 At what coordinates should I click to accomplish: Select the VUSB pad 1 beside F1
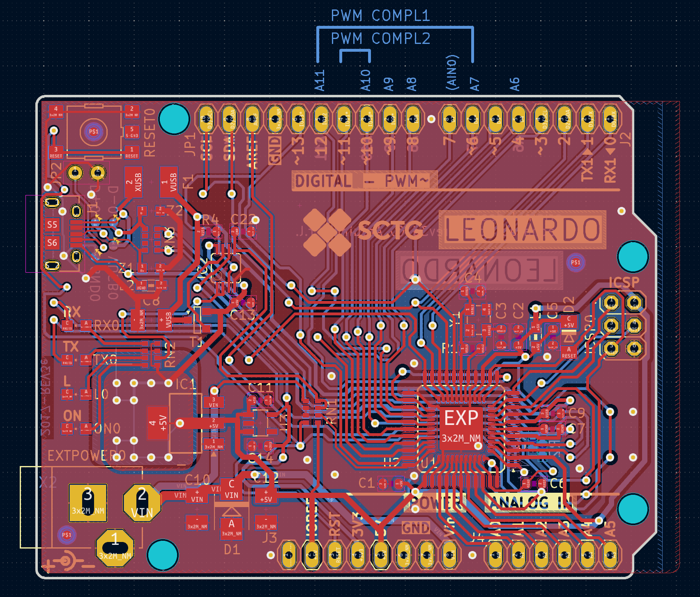click(169, 182)
